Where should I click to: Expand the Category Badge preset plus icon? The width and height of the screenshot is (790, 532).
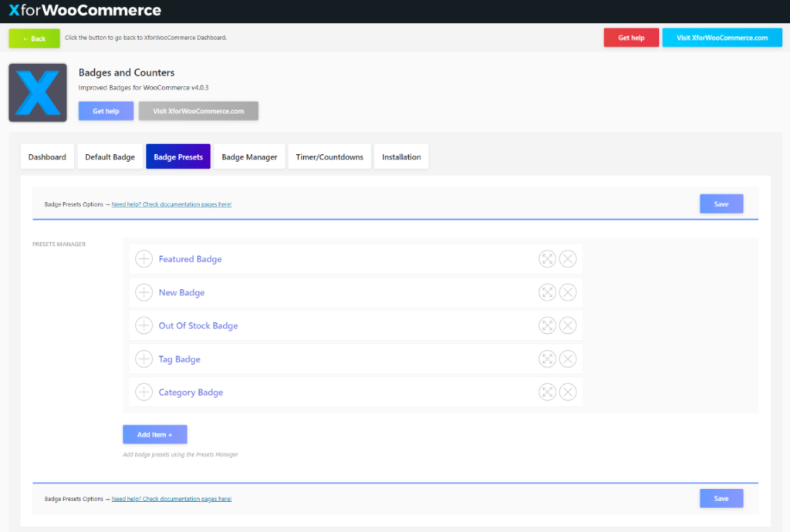tap(144, 392)
